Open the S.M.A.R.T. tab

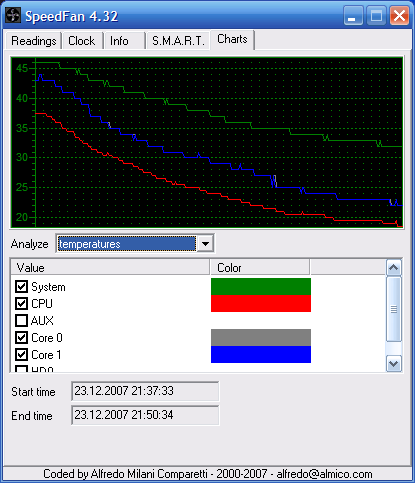[178, 41]
